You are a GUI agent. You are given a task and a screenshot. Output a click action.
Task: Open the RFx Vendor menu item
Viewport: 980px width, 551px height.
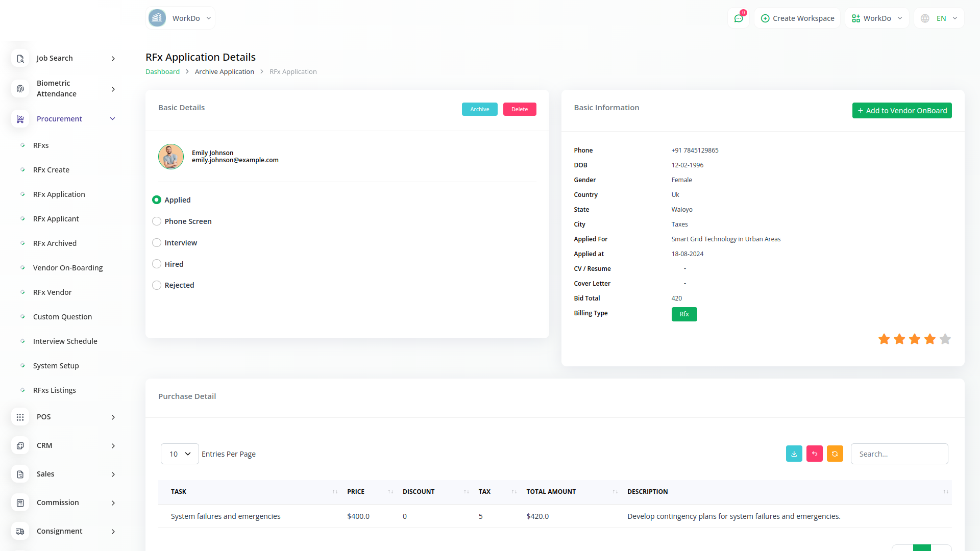(x=53, y=292)
